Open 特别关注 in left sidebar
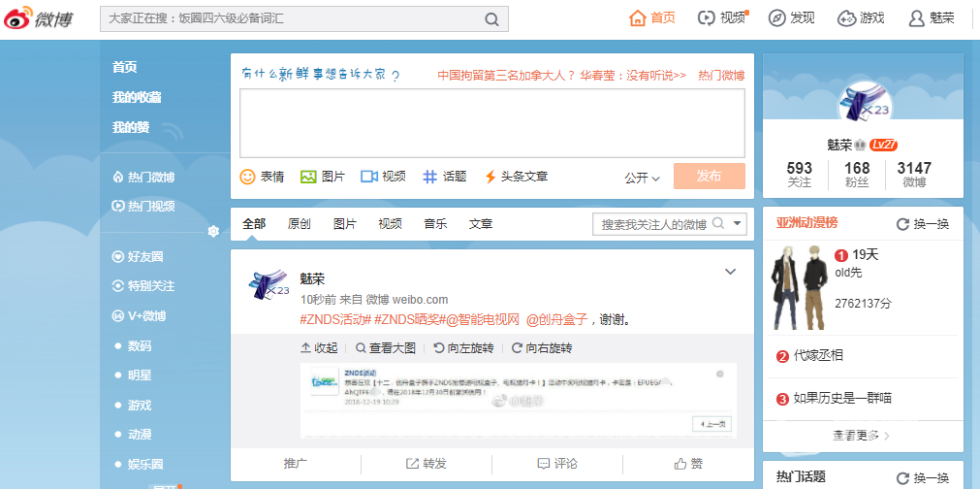 (143, 286)
